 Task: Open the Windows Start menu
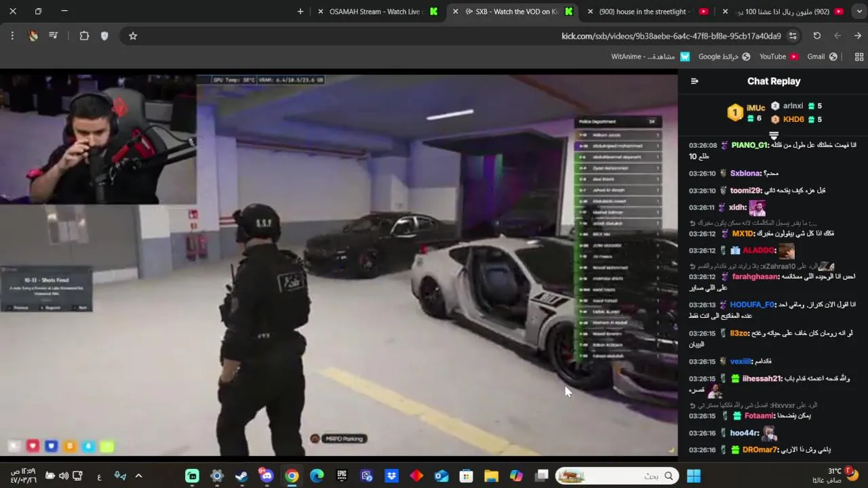pyautogui.click(x=694, y=476)
